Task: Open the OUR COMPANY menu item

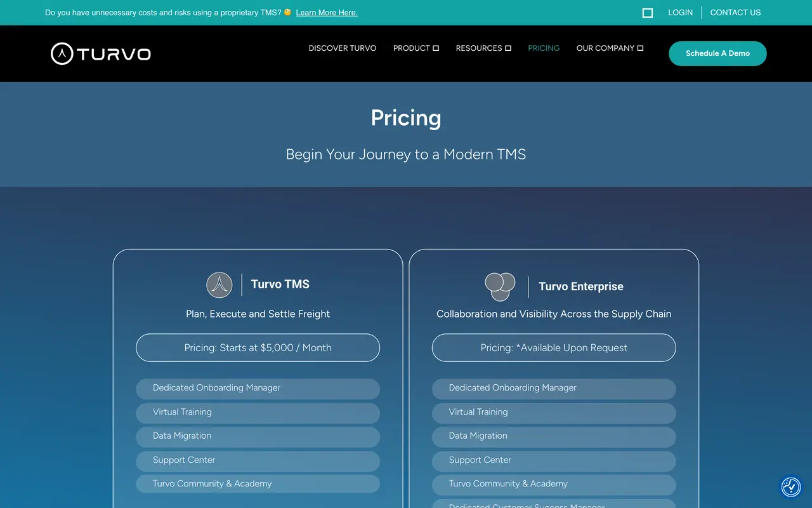Action: pyautogui.click(x=605, y=48)
